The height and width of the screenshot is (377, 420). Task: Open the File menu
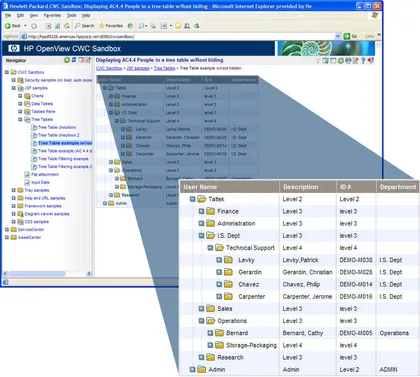click(x=8, y=15)
